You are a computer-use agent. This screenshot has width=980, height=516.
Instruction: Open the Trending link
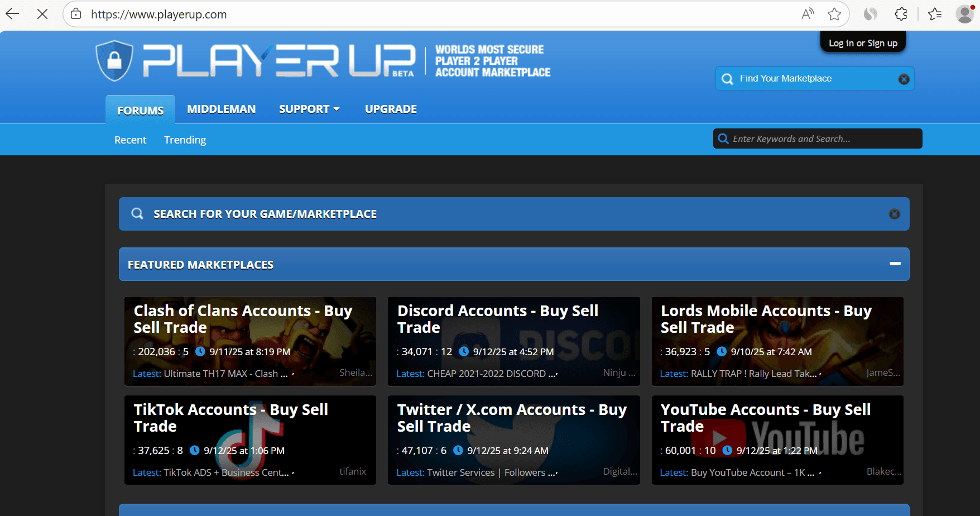click(185, 140)
